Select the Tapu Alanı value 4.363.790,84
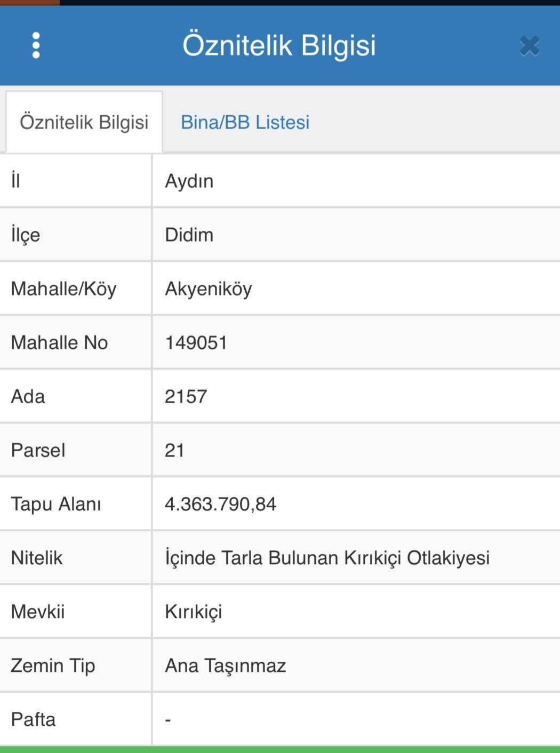Screen dimensions: 560x753 point(220,504)
